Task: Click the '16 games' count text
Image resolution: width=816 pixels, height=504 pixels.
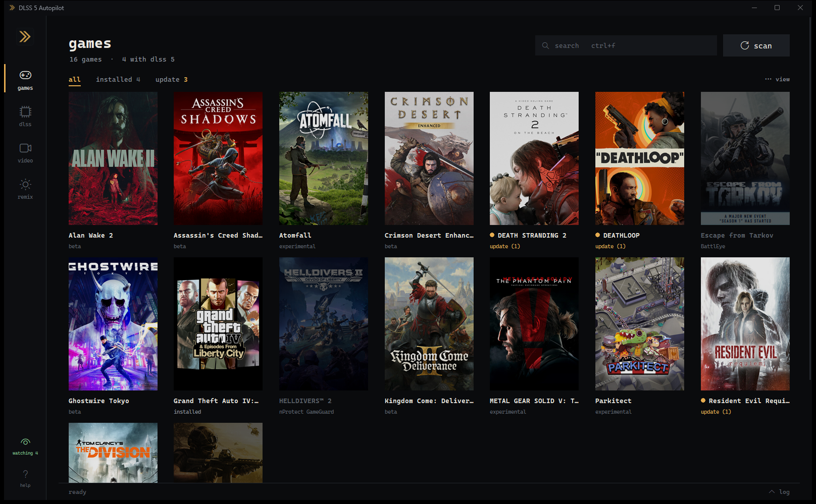Action: pos(85,59)
